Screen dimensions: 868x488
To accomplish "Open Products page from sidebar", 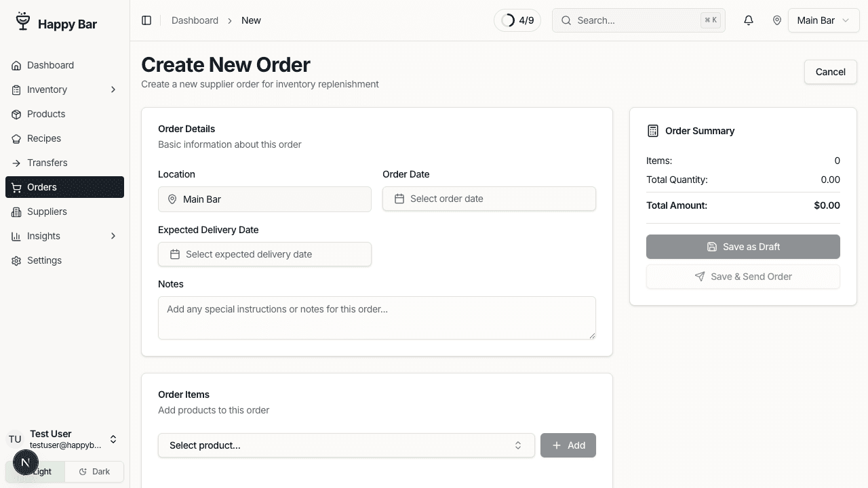I will 64,114.
